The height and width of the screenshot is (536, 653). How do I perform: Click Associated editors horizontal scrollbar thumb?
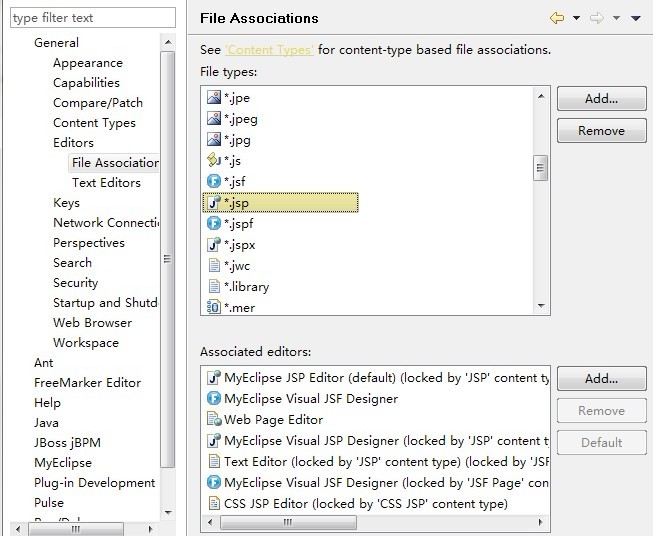point(288,522)
